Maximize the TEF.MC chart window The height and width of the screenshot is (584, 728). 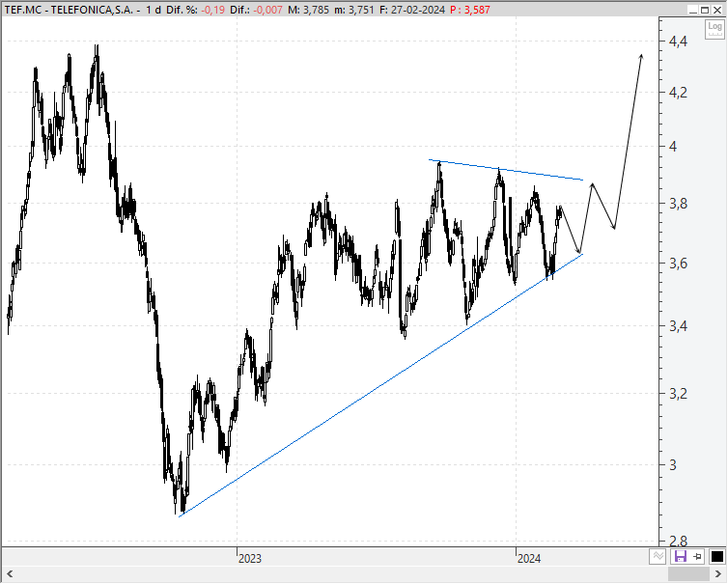(705, 10)
